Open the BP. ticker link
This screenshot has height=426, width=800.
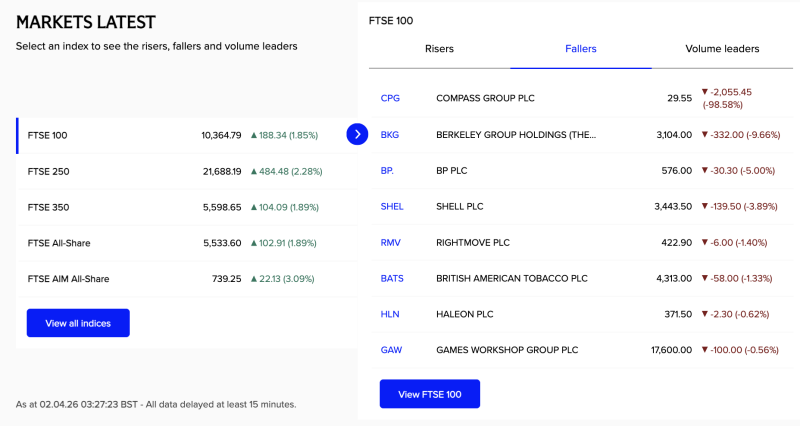[387, 170]
